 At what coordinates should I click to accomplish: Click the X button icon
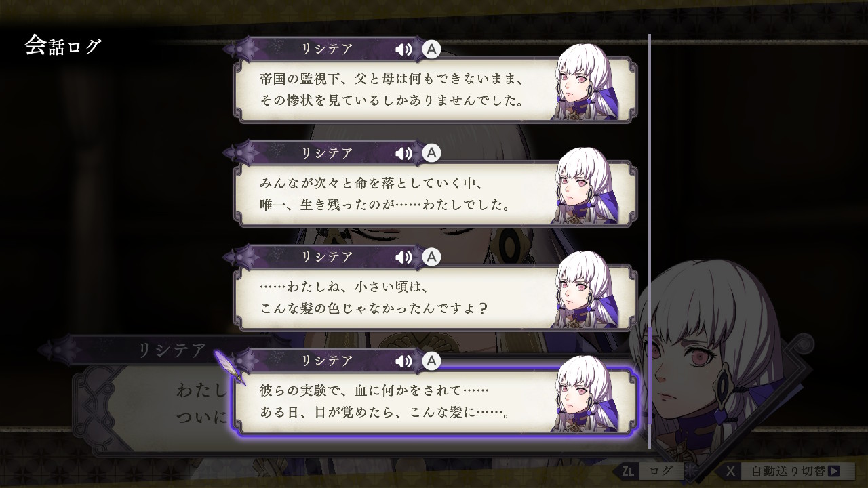click(730, 470)
